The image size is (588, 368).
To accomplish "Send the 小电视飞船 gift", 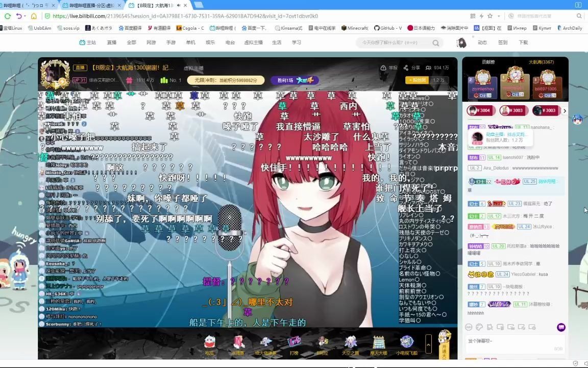I will [406, 344].
